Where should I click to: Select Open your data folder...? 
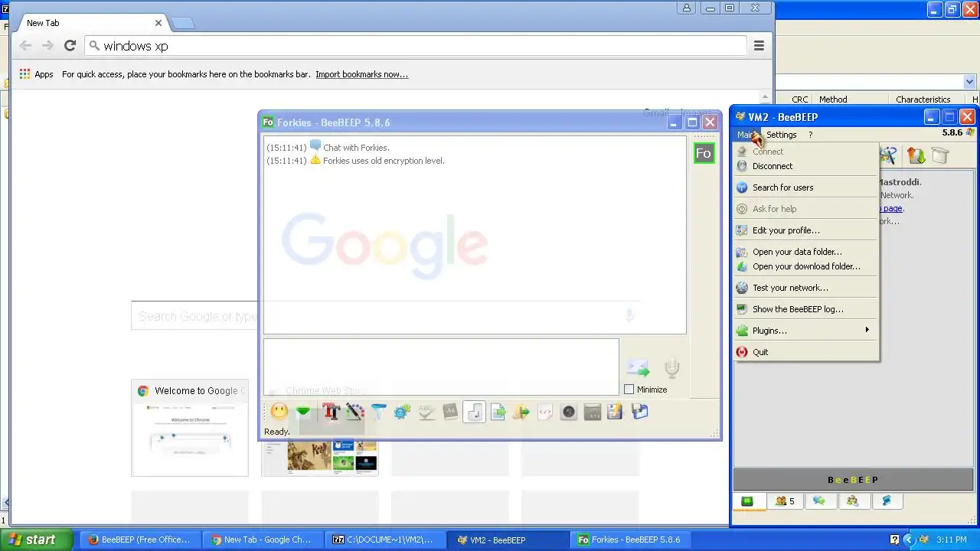tap(805, 252)
